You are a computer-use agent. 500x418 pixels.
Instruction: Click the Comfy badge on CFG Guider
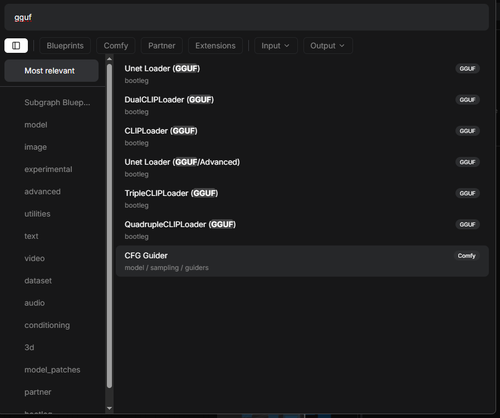[x=466, y=256]
